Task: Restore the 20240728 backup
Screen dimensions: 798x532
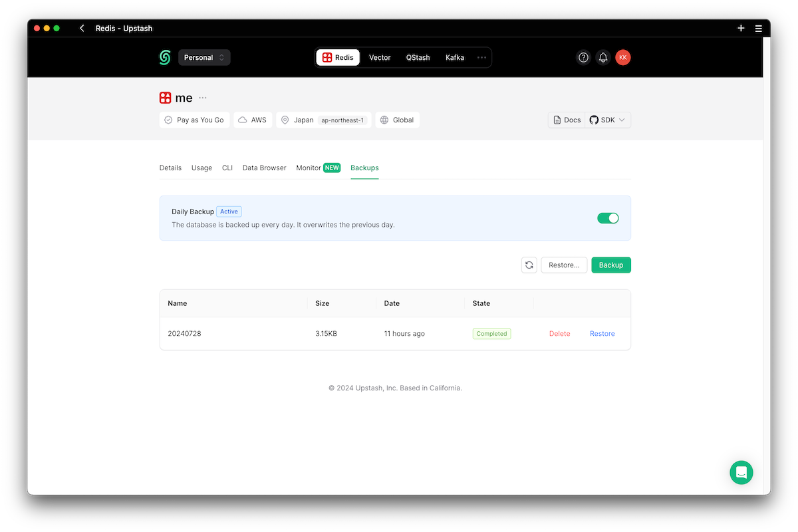Action: pos(602,333)
